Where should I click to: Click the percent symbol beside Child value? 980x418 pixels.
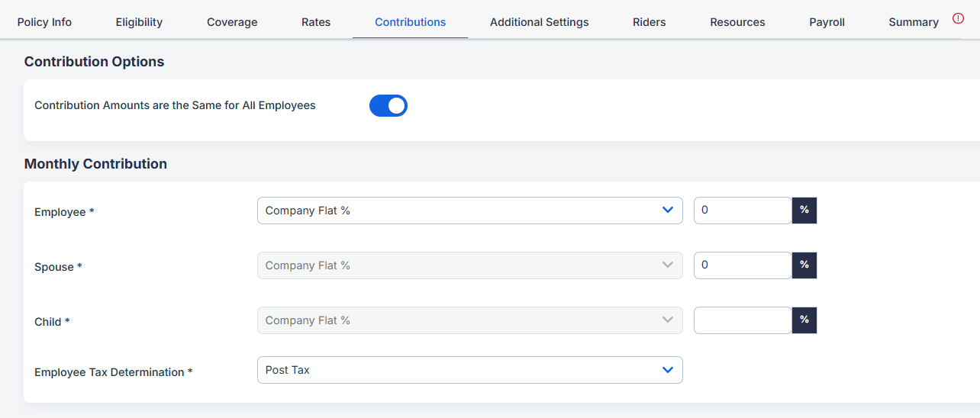click(804, 320)
